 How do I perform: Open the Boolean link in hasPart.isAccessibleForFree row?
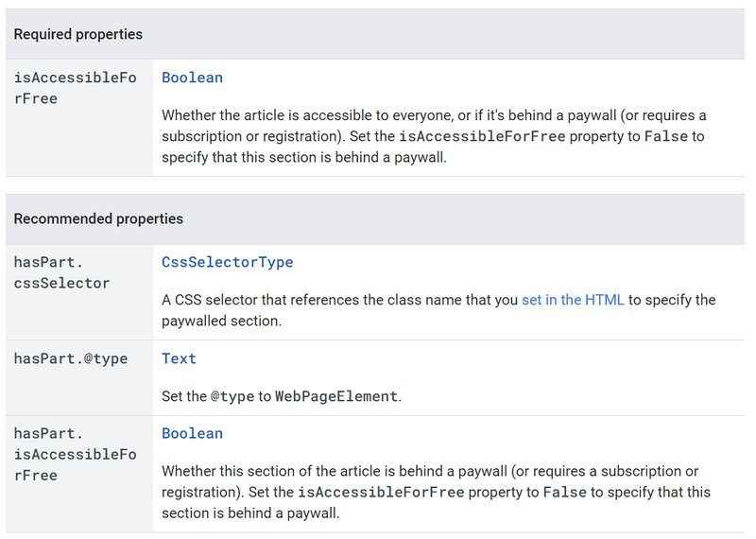pyautogui.click(x=193, y=433)
